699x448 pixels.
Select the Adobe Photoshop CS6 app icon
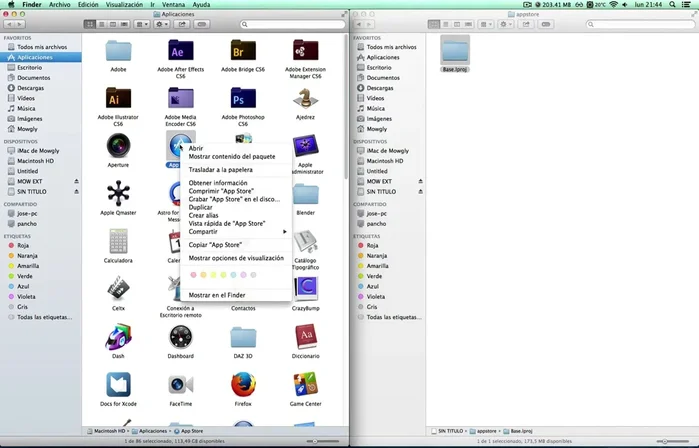tap(243, 98)
